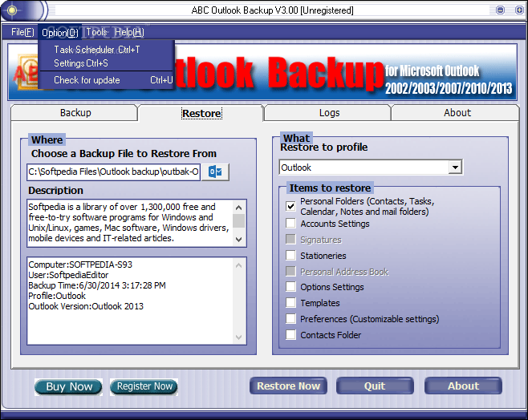The width and height of the screenshot is (528, 420).
Task: Open the Help(H) menu
Action: [x=129, y=32]
